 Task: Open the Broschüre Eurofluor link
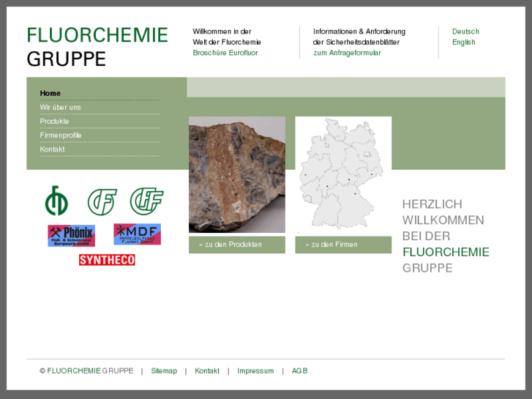tap(225, 53)
